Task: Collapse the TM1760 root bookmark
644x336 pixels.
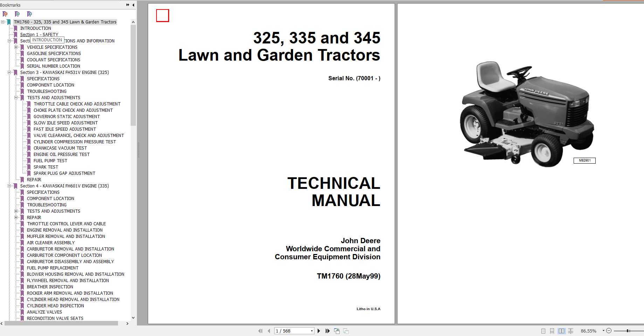Action: coord(3,22)
